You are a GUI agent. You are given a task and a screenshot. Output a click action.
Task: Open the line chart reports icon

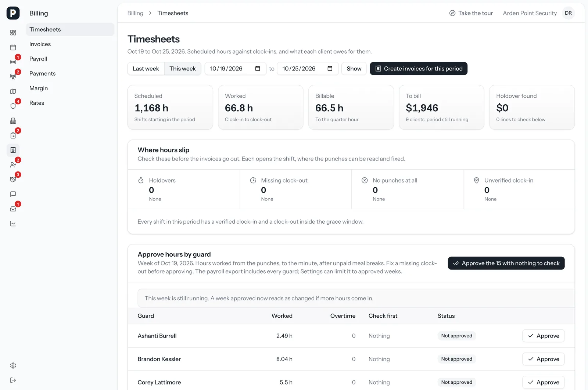pos(13,224)
